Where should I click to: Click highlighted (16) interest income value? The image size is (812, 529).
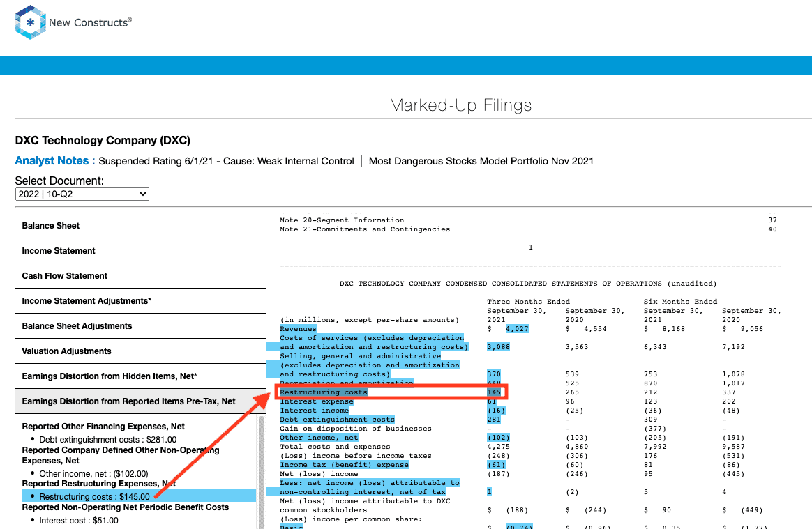(495, 410)
